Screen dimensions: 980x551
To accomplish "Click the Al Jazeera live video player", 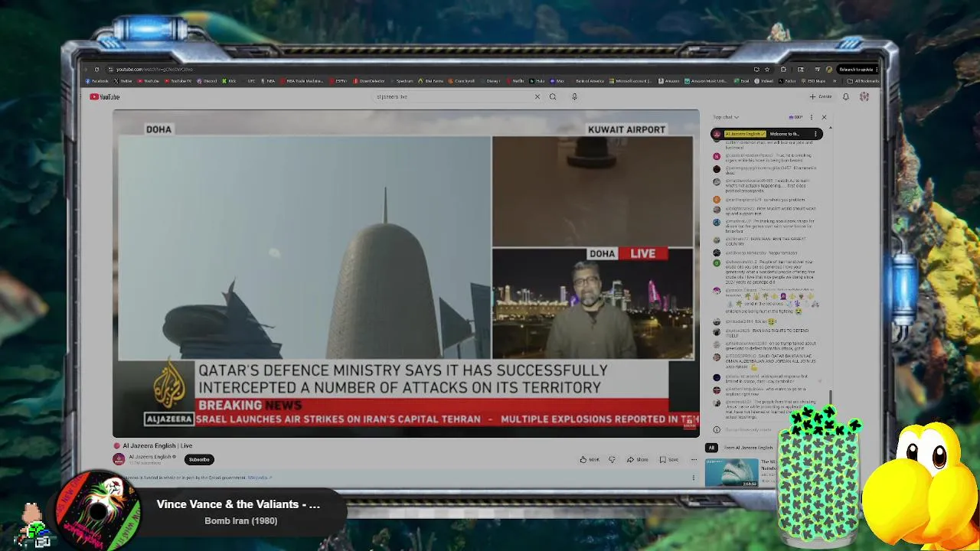I will click(x=406, y=273).
